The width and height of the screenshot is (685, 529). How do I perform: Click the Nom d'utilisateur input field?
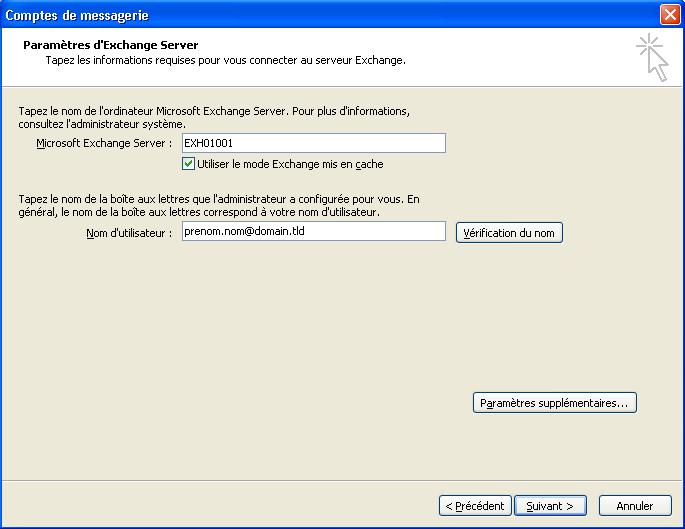pyautogui.click(x=314, y=231)
